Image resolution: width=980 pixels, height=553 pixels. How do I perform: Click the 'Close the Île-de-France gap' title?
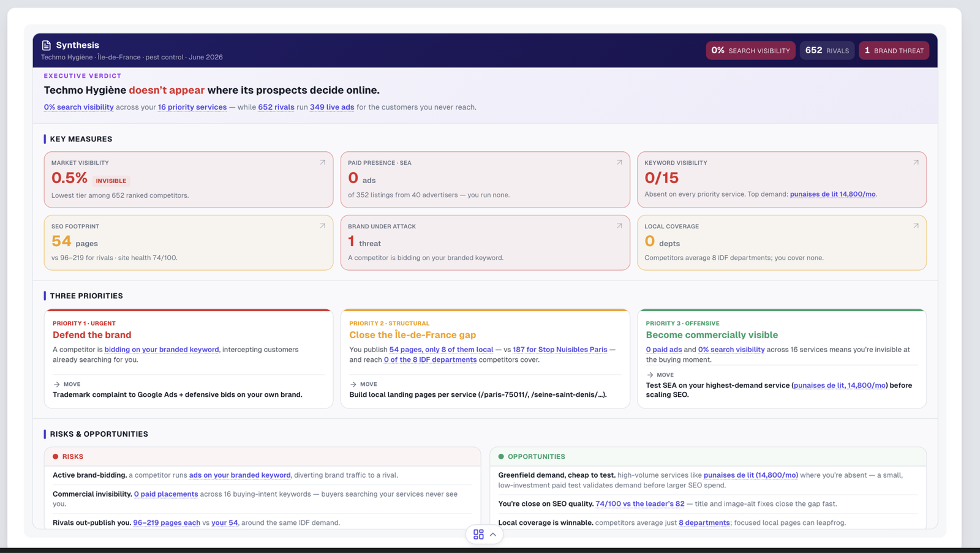(x=413, y=335)
